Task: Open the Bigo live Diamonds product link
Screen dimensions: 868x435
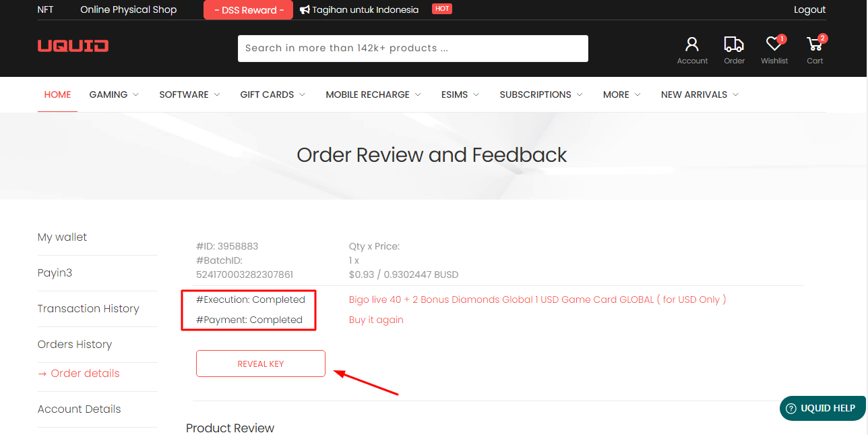Action: coord(537,299)
